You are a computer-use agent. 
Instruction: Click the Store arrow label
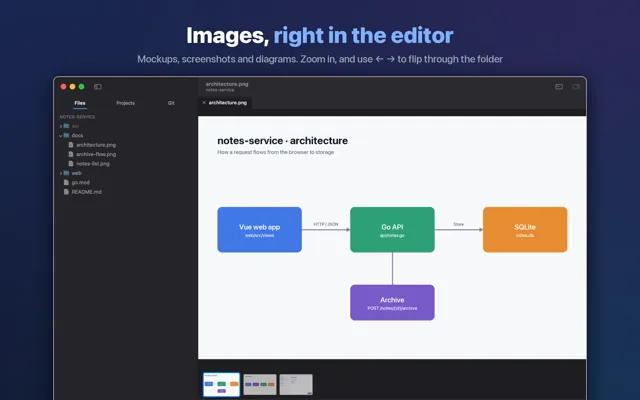[458, 224]
